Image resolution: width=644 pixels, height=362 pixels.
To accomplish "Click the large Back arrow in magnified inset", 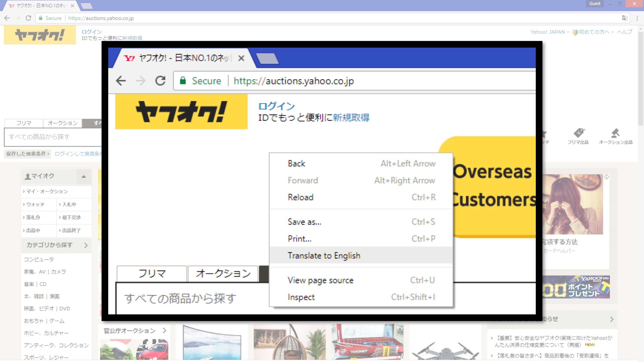I will point(121,81).
